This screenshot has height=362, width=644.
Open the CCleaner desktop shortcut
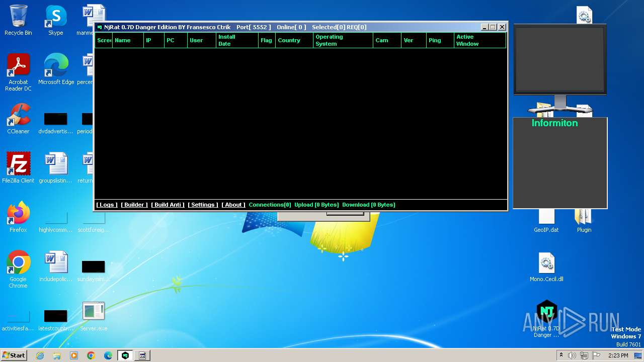pyautogui.click(x=18, y=119)
